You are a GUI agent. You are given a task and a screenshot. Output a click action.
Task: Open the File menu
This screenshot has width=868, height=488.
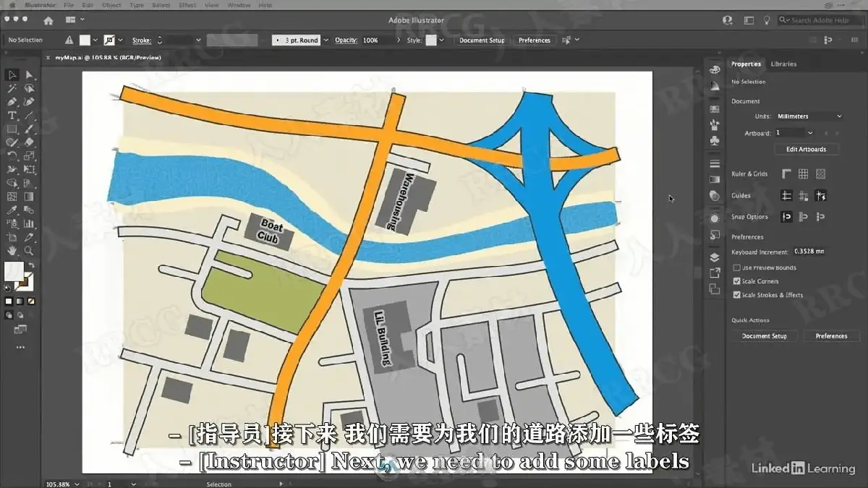point(69,5)
